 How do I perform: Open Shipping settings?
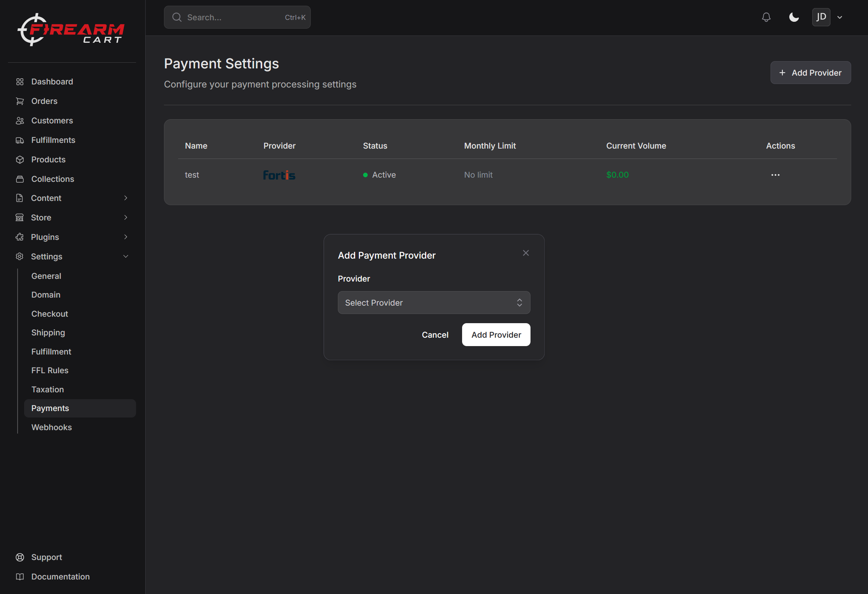[48, 333]
